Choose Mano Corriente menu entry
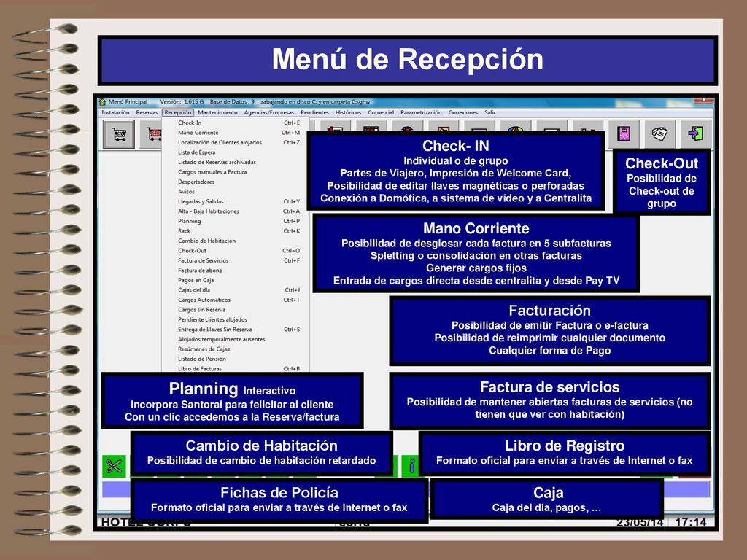The image size is (747, 560). coord(236,133)
